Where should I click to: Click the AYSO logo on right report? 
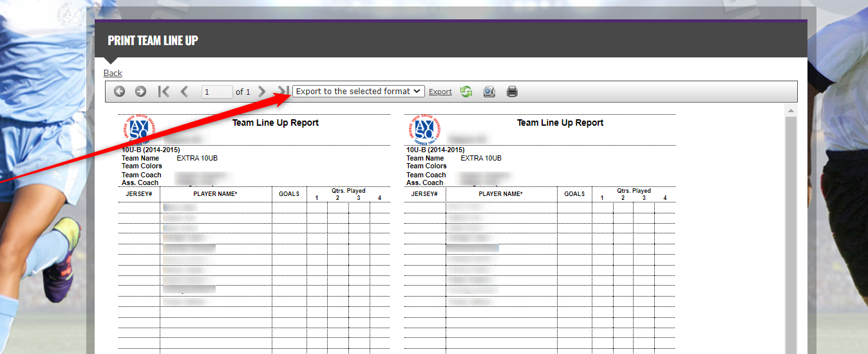(x=425, y=130)
